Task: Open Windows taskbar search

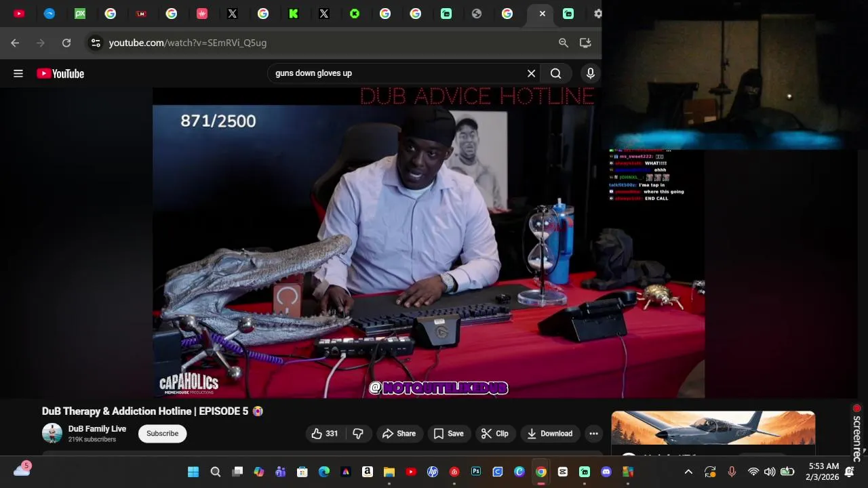Action: pos(215,472)
